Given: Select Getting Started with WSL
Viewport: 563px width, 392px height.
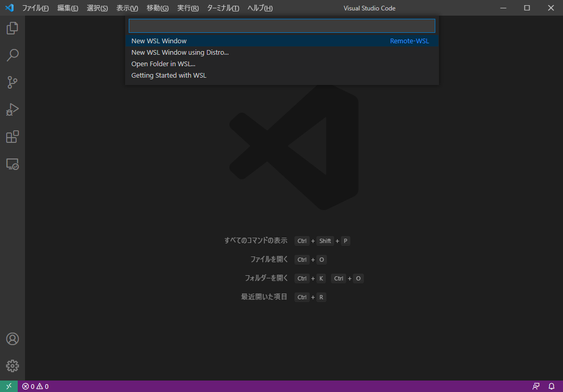Looking at the screenshot, I should [x=282, y=76].
